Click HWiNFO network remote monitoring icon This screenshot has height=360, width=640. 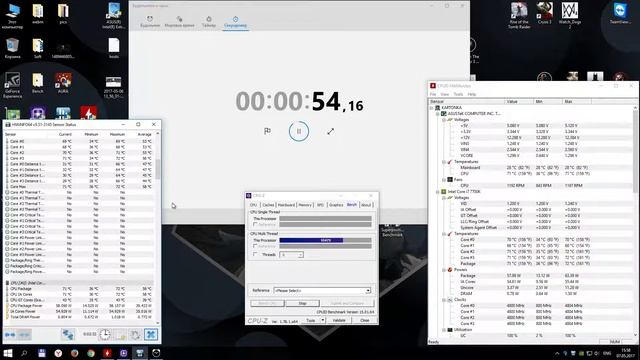click(68, 335)
